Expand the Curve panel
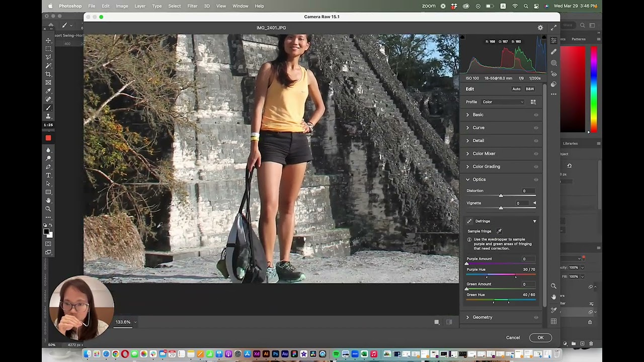This screenshot has width=644, height=362. click(x=467, y=128)
